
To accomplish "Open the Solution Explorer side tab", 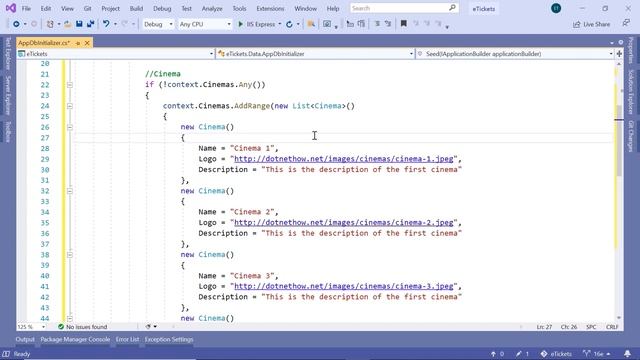I will 631,92.
